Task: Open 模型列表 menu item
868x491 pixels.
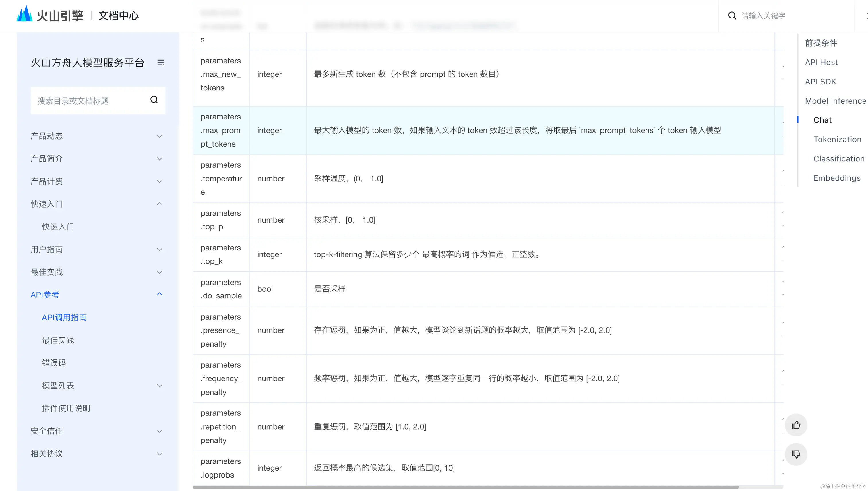Action: click(x=58, y=385)
